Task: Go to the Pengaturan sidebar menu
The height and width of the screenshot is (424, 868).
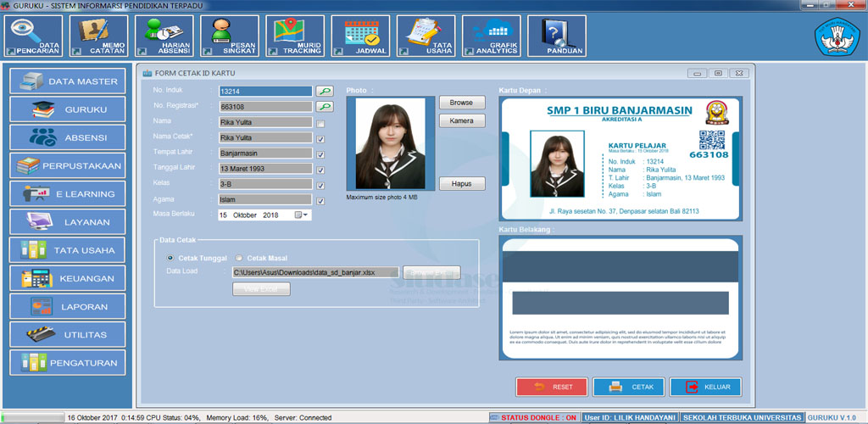Action: (68, 362)
